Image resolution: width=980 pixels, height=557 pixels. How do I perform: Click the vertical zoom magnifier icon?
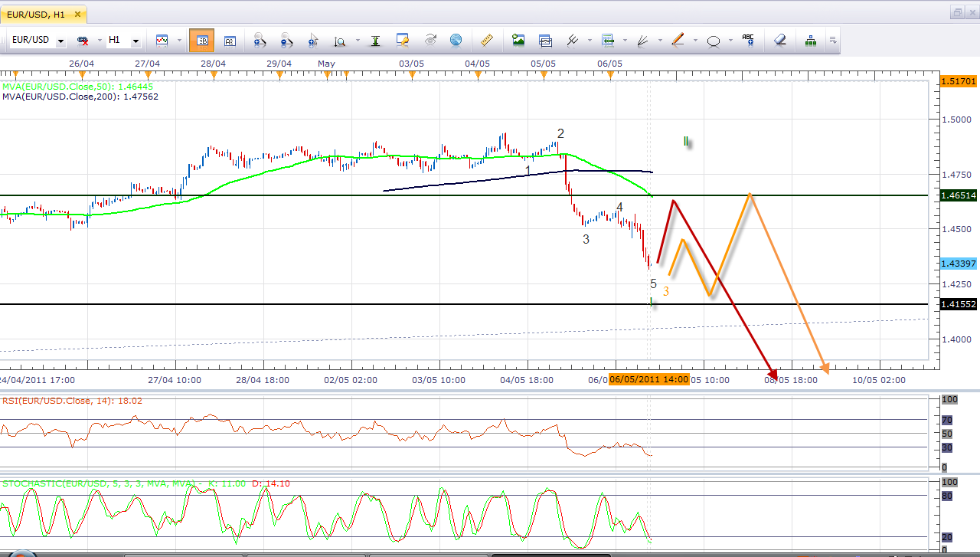pyautogui.click(x=340, y=41)
